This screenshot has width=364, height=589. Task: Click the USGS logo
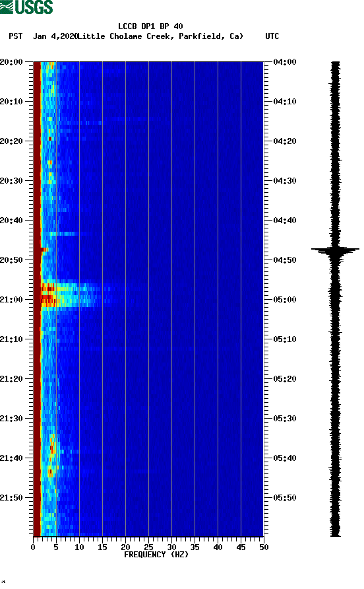coord(26,7)
